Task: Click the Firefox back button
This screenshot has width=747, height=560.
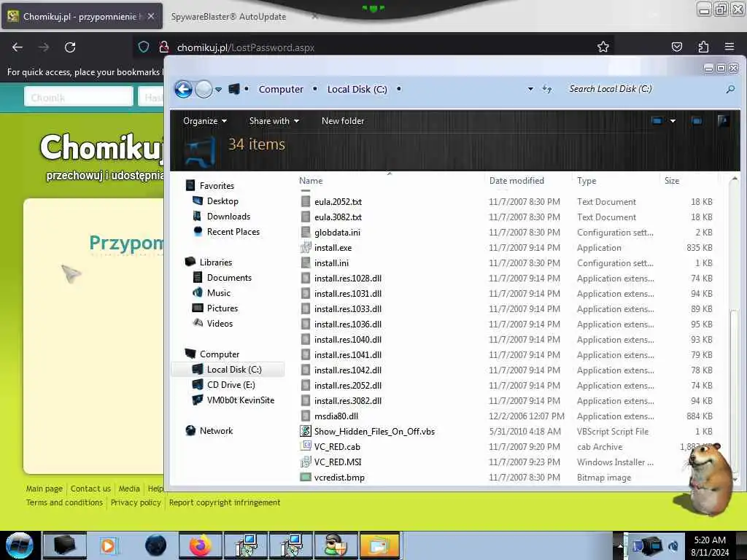Action: click(x=18, y=47)
